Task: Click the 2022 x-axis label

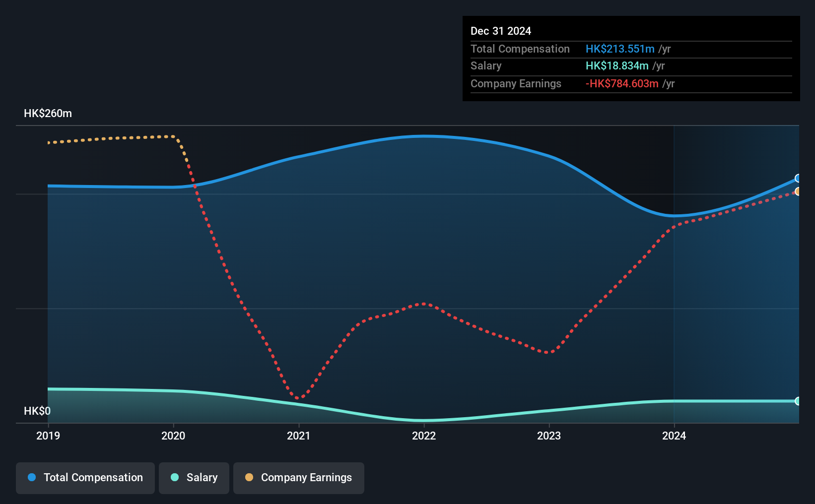Action: pyautogui.click(x=424, y=436)
